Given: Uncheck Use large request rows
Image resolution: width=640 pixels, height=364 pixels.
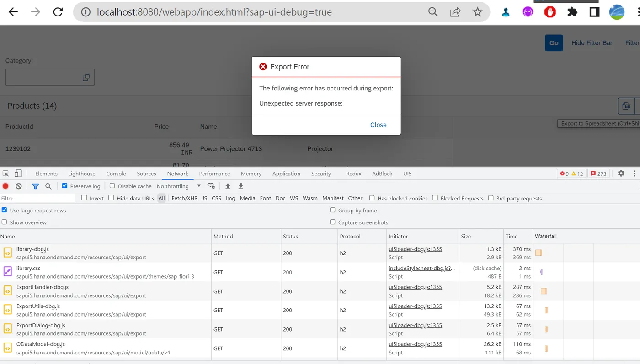Looking at the screenshot, I should pyautogui.click(x=4, y=210).
